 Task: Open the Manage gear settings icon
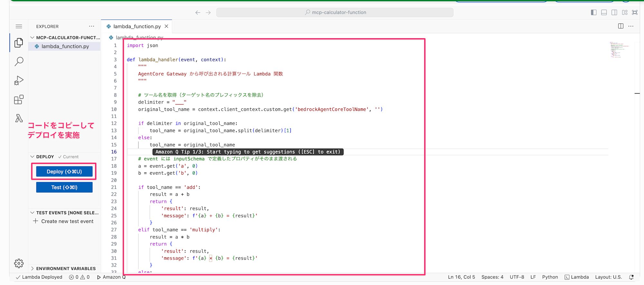[x=19, y=263]
